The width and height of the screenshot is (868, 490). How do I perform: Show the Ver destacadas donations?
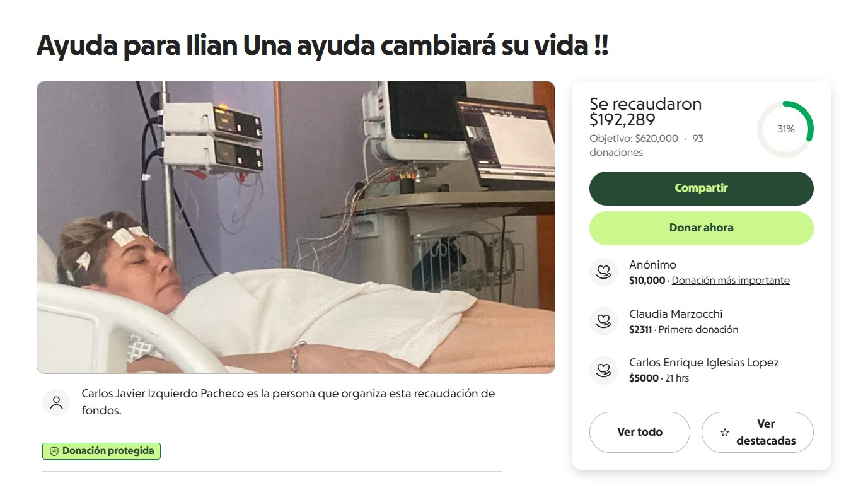[758, 433]
